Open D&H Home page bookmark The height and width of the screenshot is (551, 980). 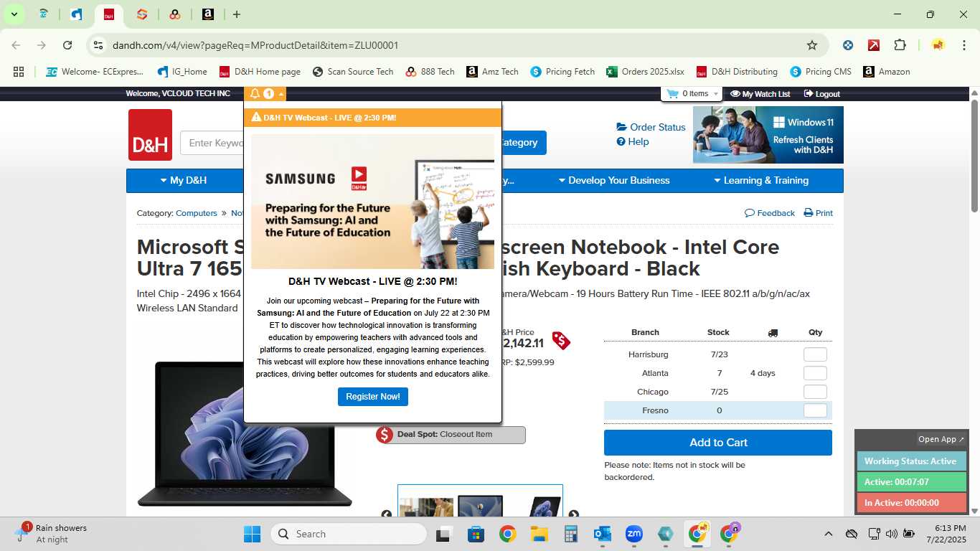tap(260, 72)
